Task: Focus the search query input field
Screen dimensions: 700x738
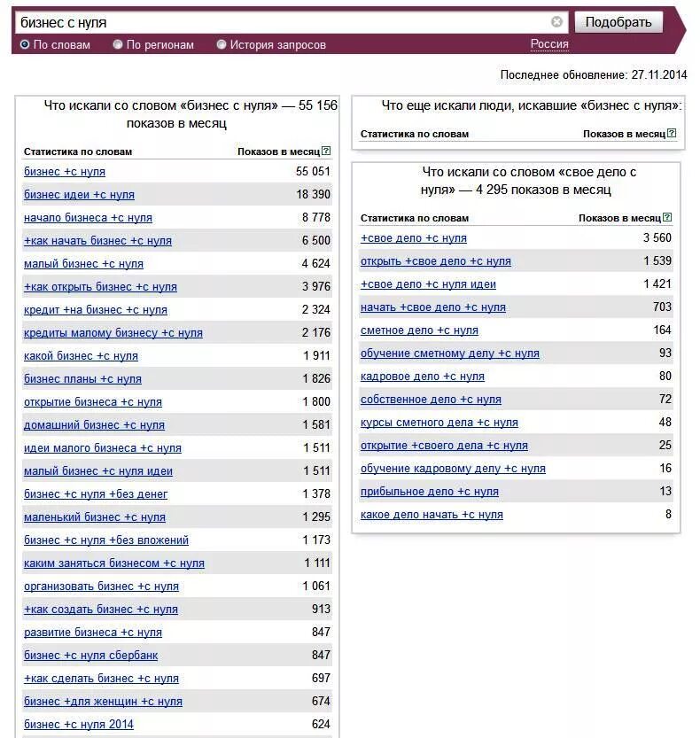Action: (283, 22)
